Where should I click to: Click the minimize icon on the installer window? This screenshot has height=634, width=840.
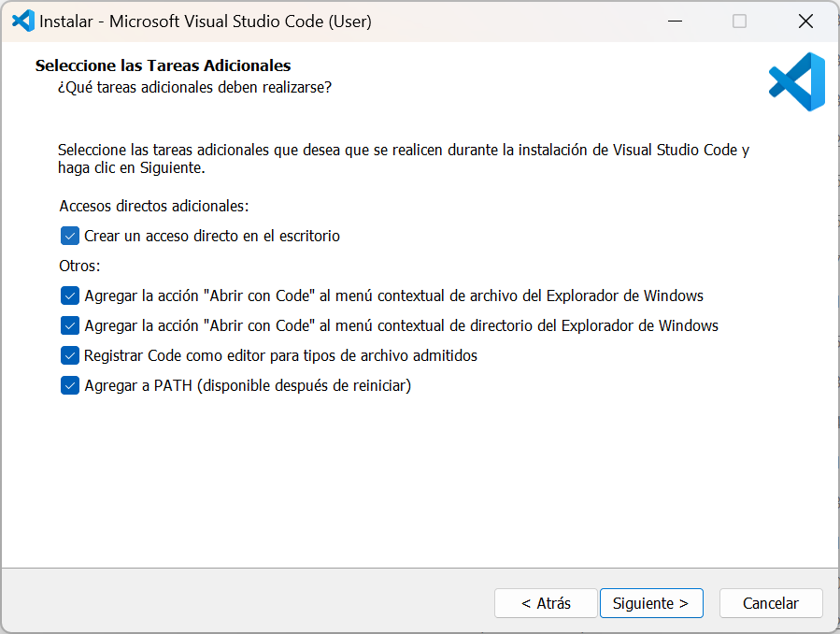(675, 20)
